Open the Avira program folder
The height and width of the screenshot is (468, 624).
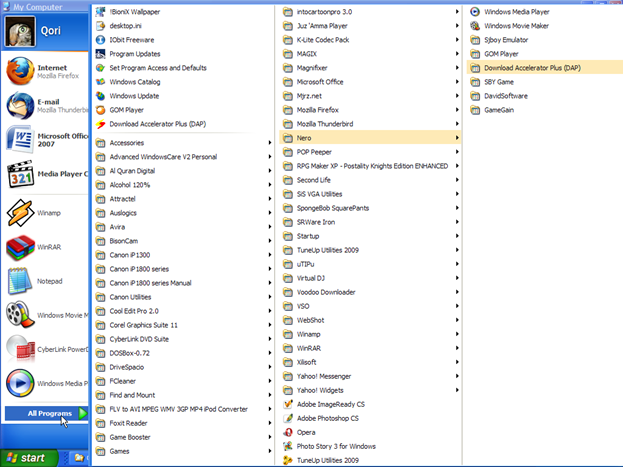coord(183,227)
